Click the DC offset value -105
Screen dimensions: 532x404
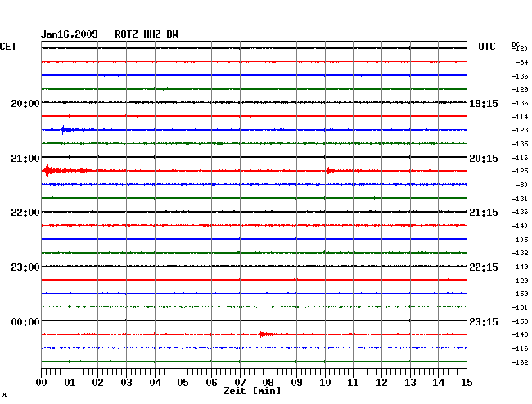tap(520, 240)
